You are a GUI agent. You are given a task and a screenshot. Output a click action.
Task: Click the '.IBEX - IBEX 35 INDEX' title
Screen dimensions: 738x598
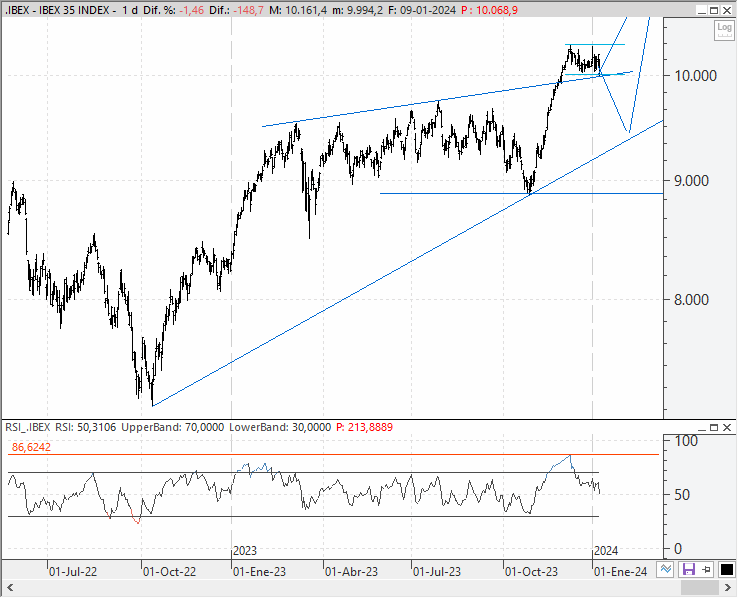[57, 10]
